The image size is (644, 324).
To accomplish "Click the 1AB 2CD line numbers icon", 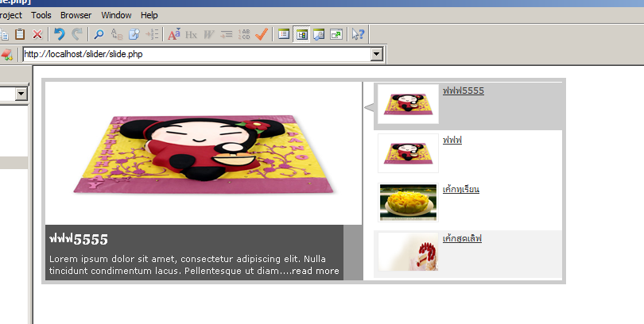I will coord(244,34).
